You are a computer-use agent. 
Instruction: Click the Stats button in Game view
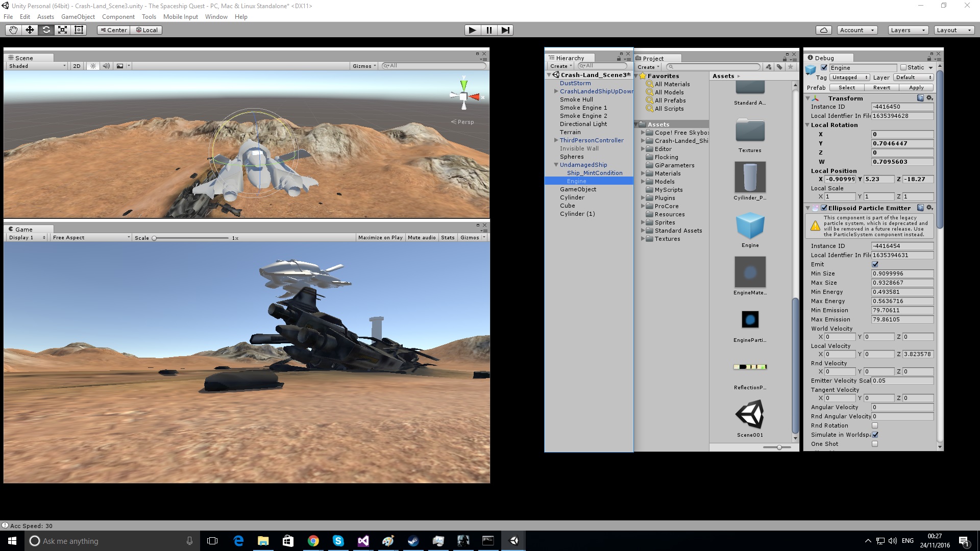[448, 238]
